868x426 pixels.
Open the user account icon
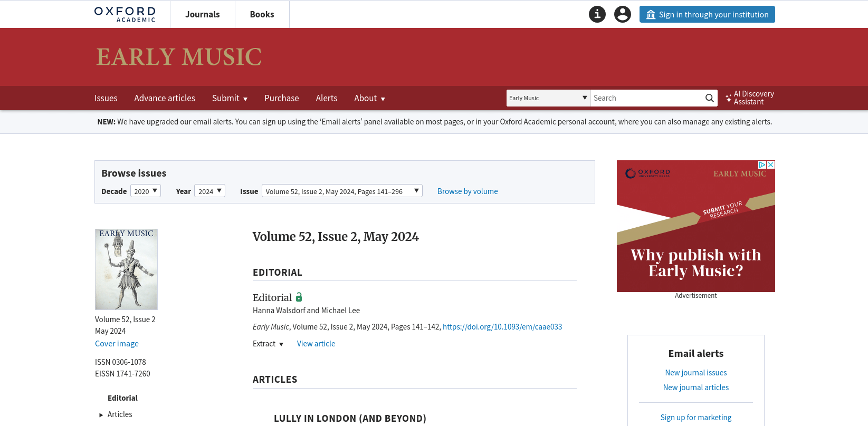tap(623, 14)
